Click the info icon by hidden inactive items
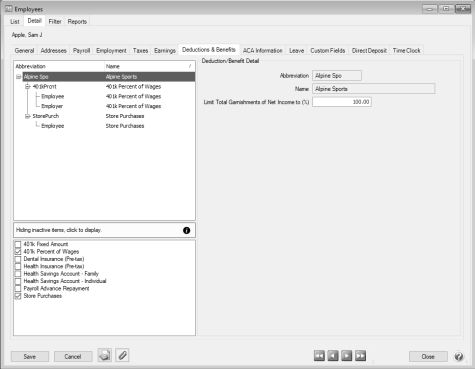Image resolution: width=475 pixels, height=369 pixels. tap(187, 230)
